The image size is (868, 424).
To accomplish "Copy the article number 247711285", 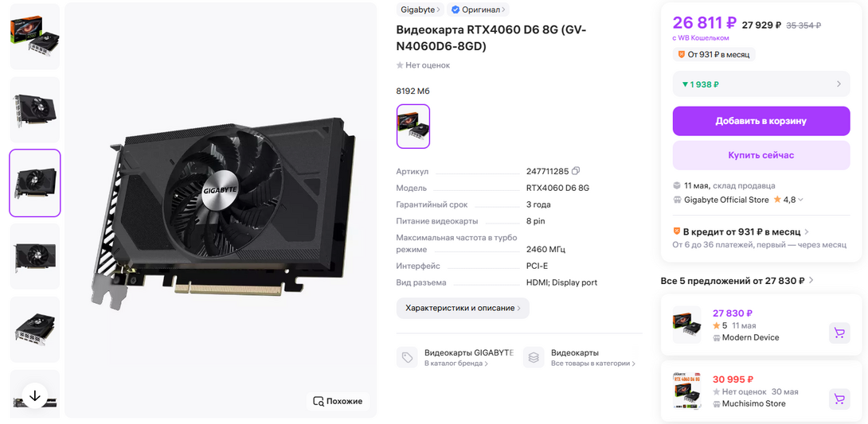I will [576, 171].
